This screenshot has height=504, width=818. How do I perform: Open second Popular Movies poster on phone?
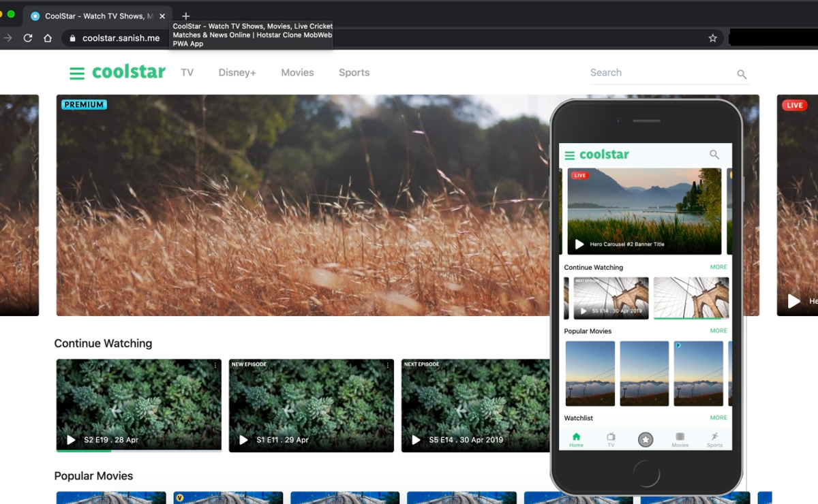click(644, 374)
